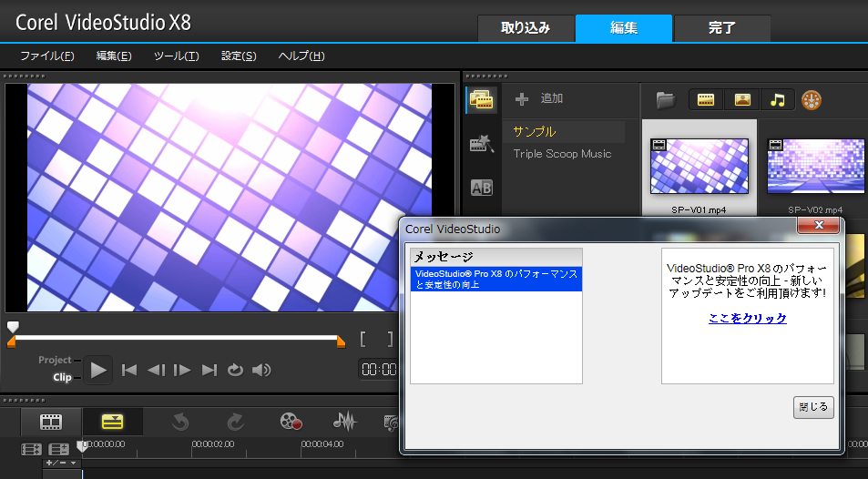Click the 00:00:04.00 ruler mark
868x479 pixels.
click(322, 444)
